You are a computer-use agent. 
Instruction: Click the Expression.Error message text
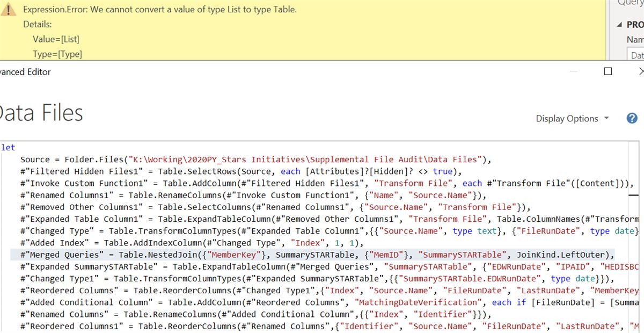(x=160, y=10)
